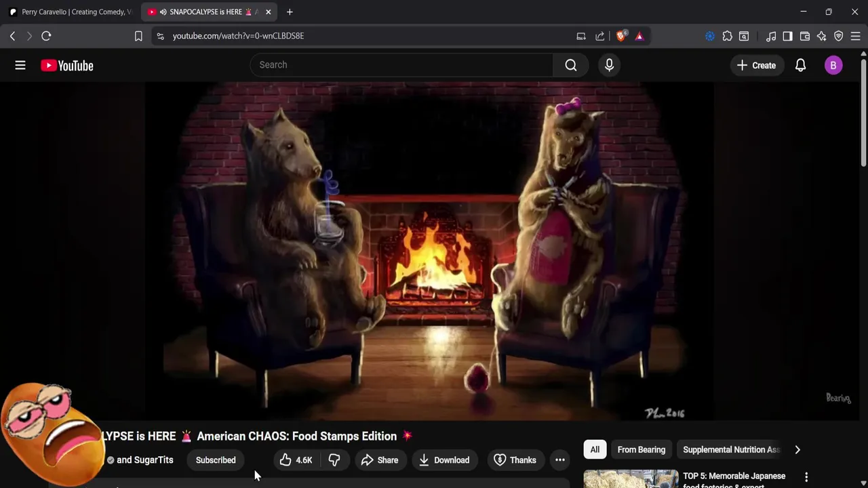Like the video with 4.6K likes
Viewport: 868px width, 488px height.
(296, 460)
